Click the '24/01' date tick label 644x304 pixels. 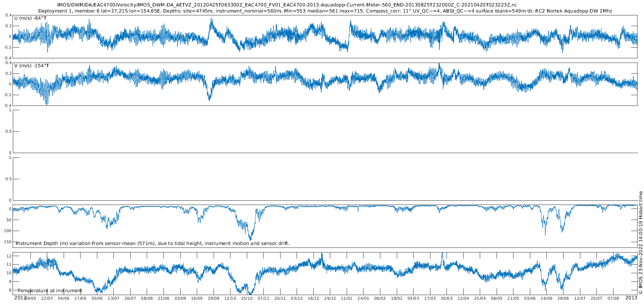click(x=363, y=298)
